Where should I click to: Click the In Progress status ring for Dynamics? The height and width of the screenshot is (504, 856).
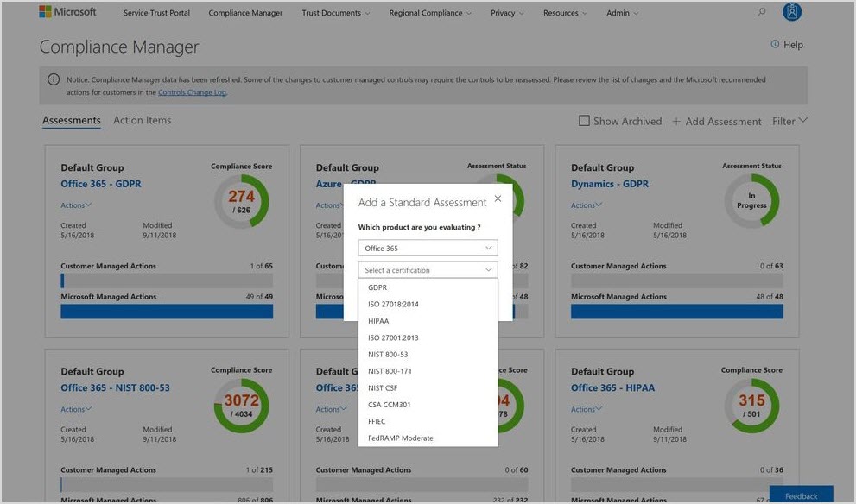[x=751, y=200]
